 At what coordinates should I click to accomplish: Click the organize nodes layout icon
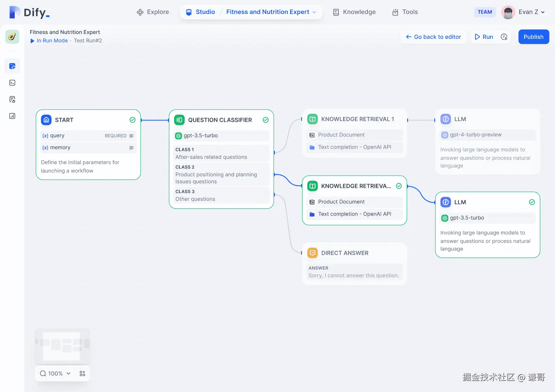point(82,373)
